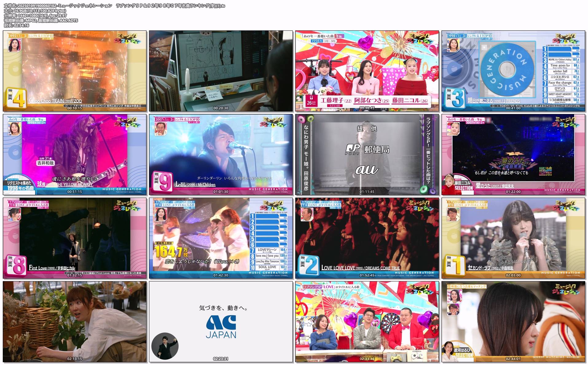The image size is (588, 365).
Task: Click the name caption 阿部なつき (25)
Action: 372,100
